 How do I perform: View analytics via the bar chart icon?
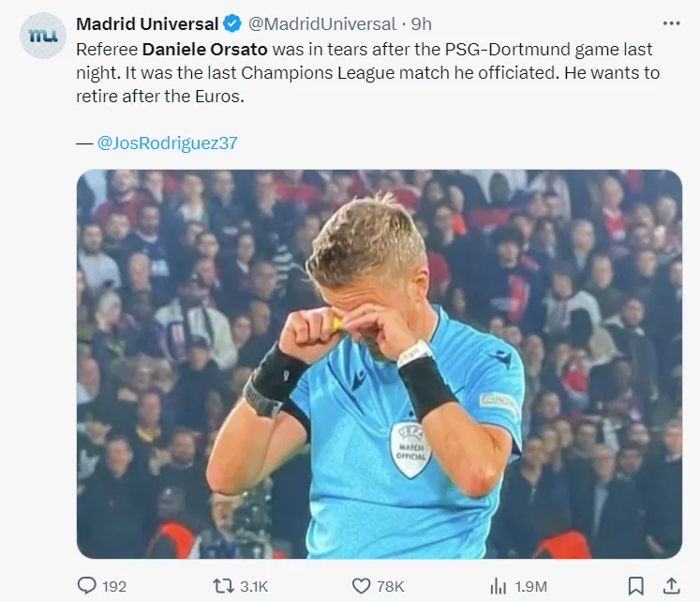click(x=499, y=585)
